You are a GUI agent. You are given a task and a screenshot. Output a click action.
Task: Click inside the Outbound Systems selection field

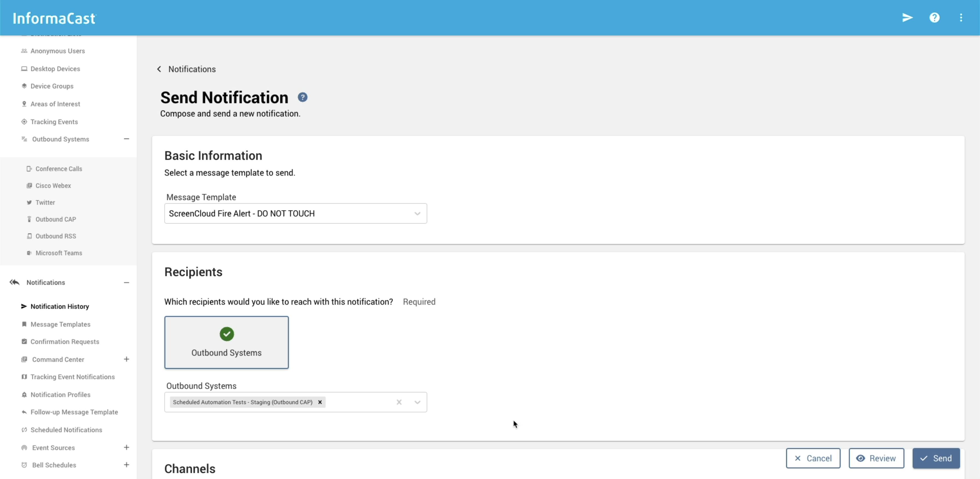[296, 402]
